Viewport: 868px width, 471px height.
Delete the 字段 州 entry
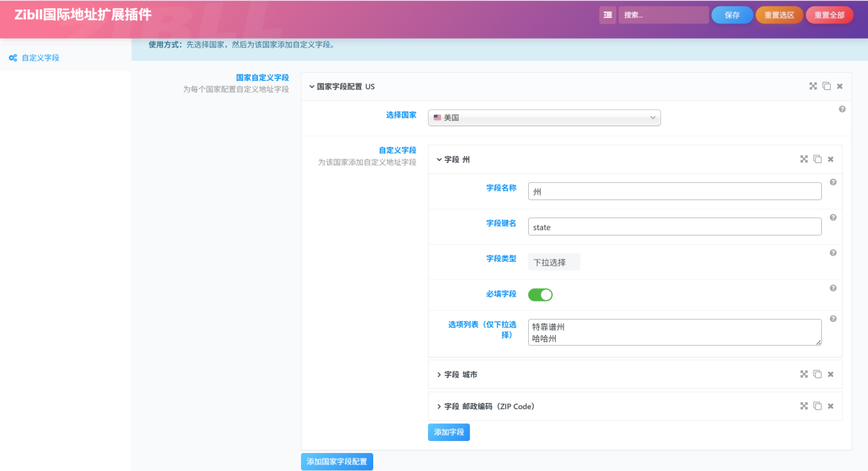[831, 159]
